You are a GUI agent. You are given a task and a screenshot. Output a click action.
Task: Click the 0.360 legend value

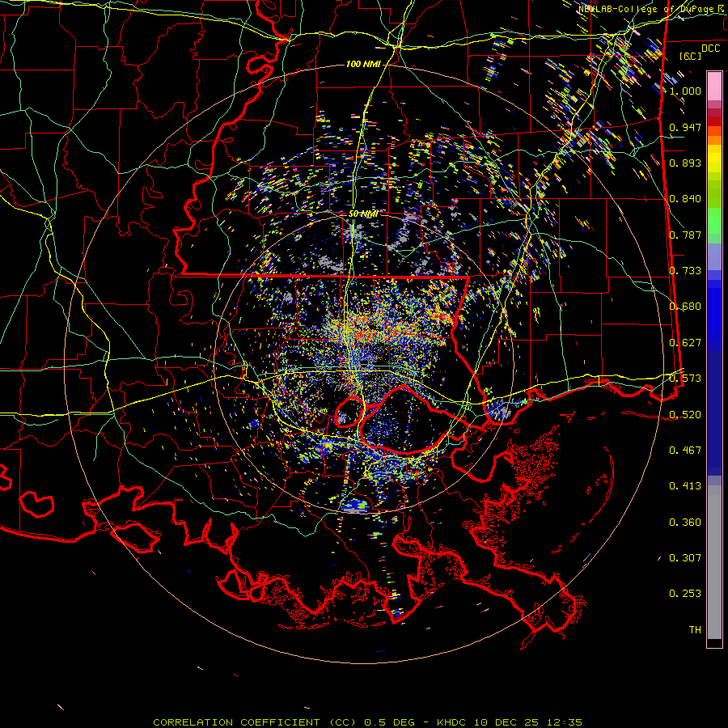[685, 522]
